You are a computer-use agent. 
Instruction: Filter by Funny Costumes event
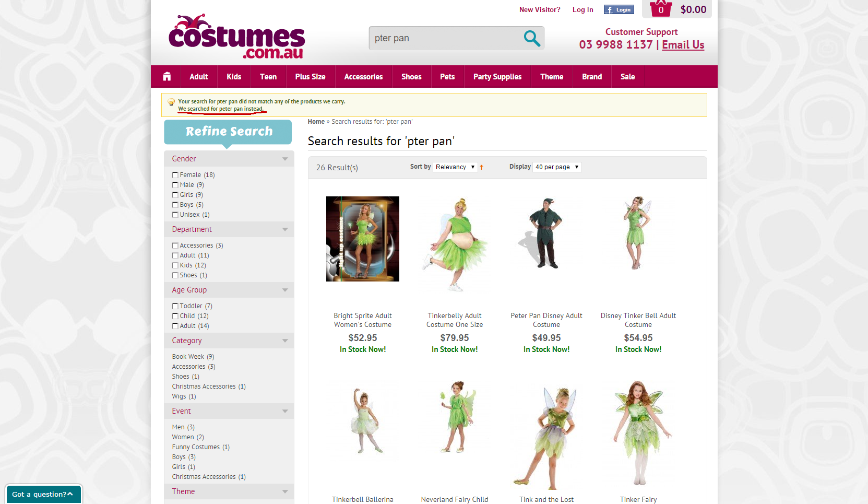(201, 447)
